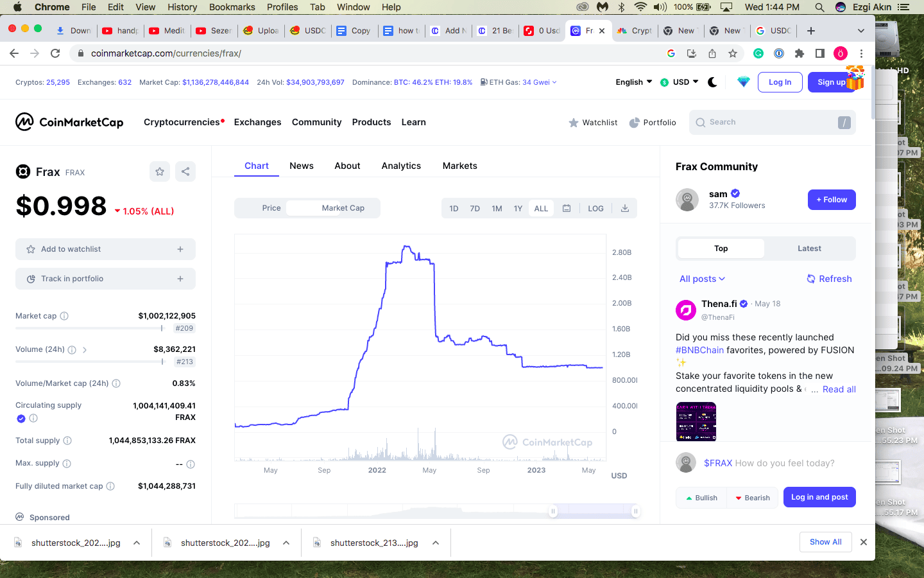Set chart range to 7D
Screen dimensions: 924x578
pos(475,208)
